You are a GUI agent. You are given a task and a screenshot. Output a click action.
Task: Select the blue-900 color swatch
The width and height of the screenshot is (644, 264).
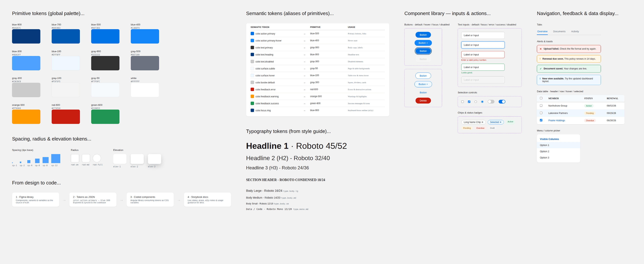point(26,36)
